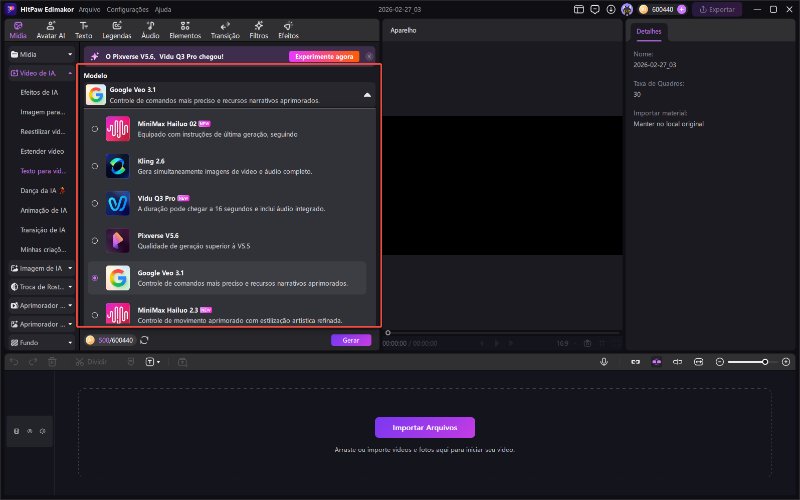
Task: Open Estender vídeo sidebar item
Action: [42, 151]
